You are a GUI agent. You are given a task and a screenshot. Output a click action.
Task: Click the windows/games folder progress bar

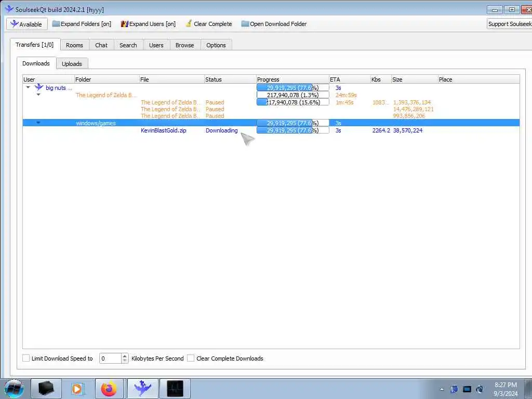click(293, 123)
